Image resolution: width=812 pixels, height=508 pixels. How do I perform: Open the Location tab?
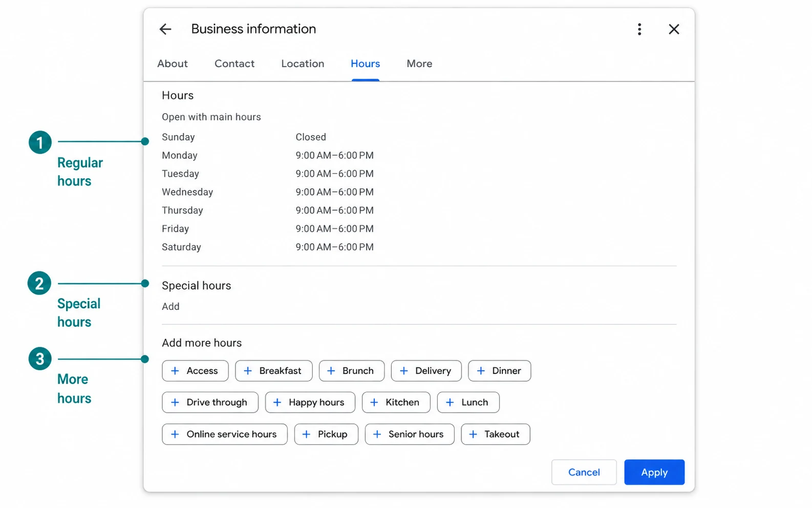point(303,63)
